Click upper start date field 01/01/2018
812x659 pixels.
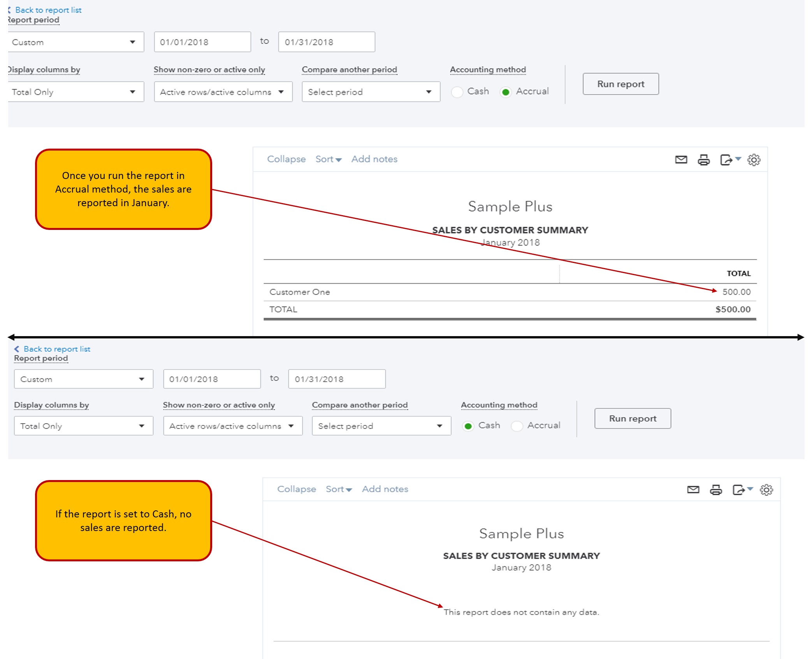[202, 42]
